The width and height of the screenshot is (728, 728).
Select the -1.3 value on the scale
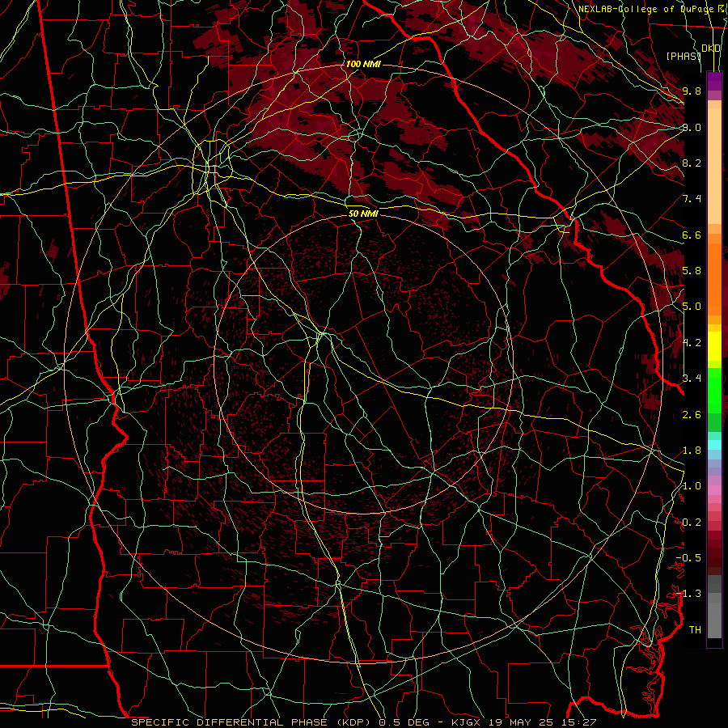tap(688, 594)
